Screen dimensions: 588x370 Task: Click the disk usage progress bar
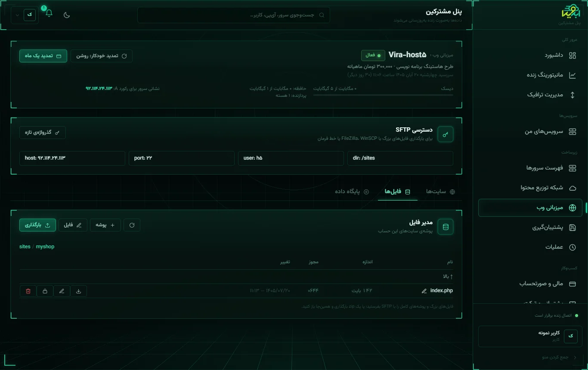click(x=383, y=95)
